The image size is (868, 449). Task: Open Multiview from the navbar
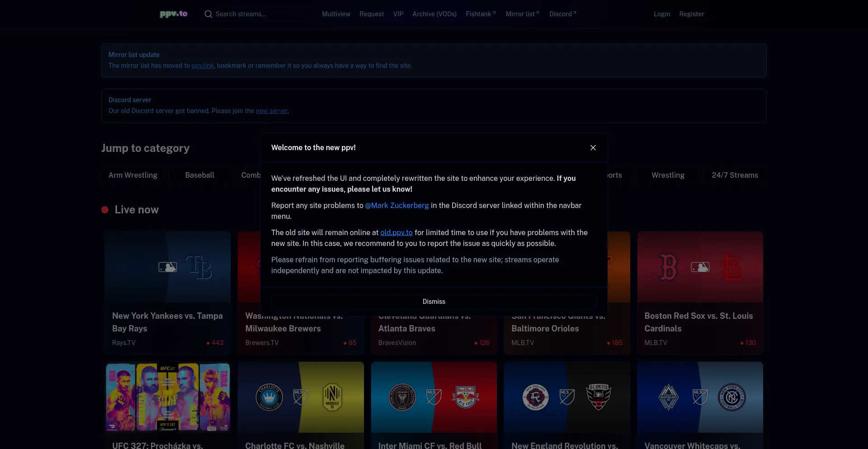(x=336, y=14)
